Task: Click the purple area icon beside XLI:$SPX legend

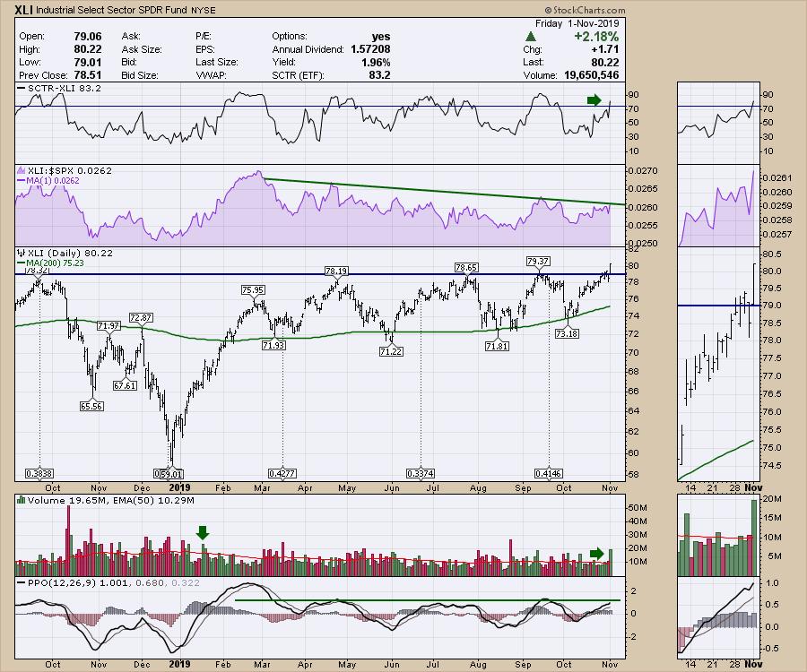Action: (x=22, y=171)
